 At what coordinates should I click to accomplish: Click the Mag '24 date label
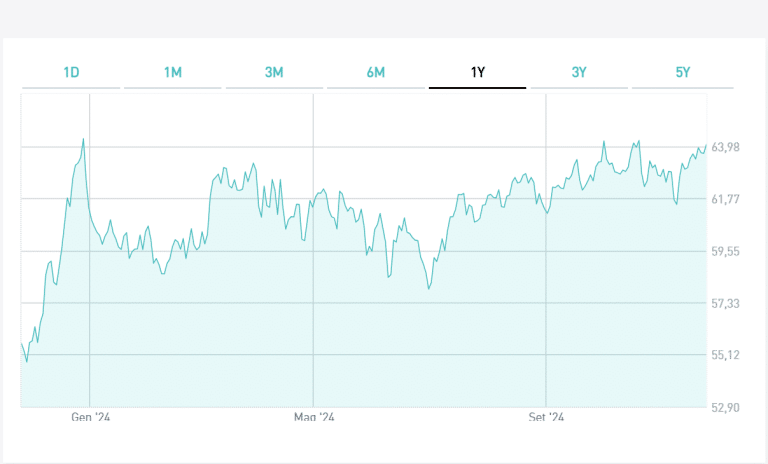tap(313, 417)
